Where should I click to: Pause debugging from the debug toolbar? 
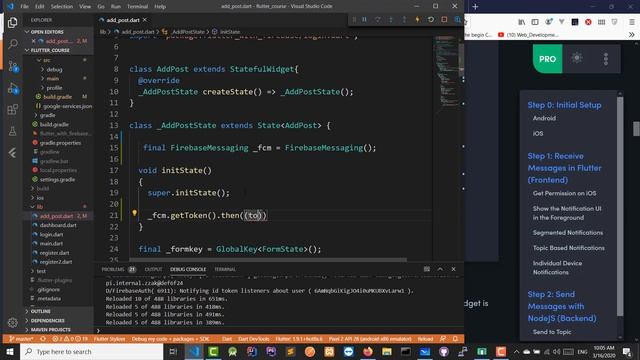[x=364, y=20]
